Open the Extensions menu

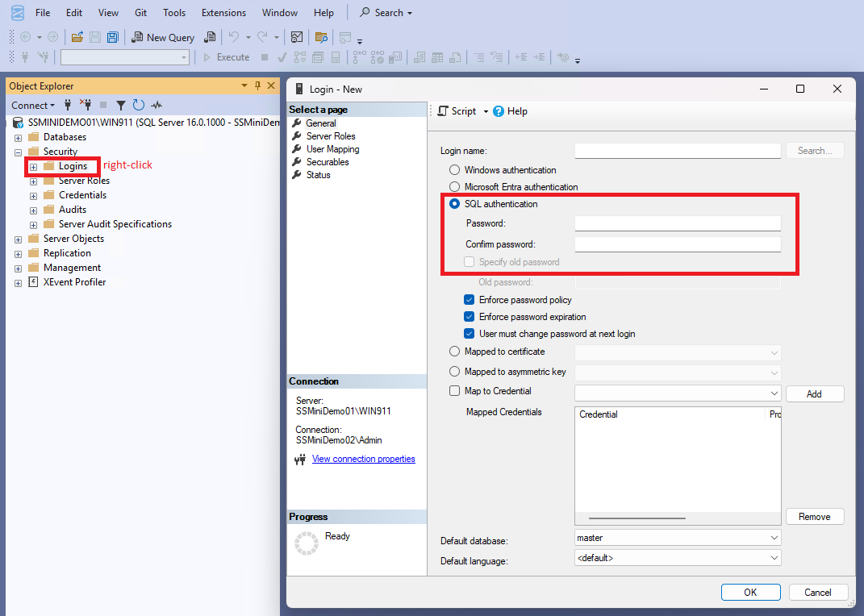click(x=223, y=13)
